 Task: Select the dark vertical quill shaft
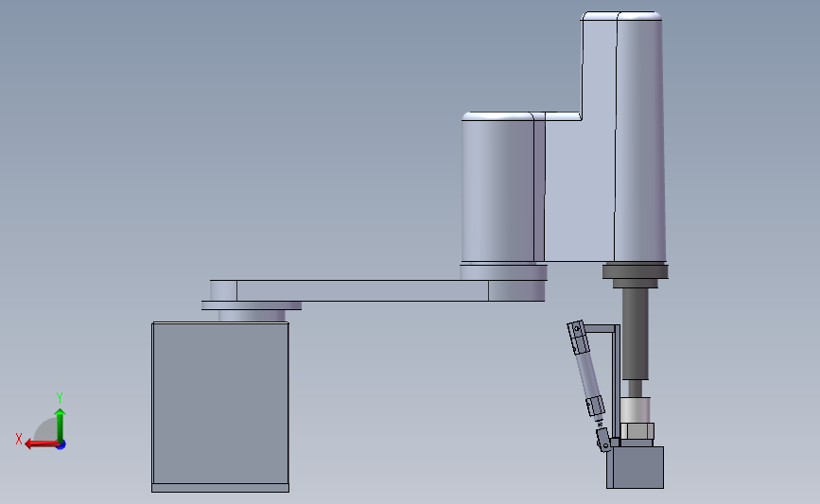(635, 334)
